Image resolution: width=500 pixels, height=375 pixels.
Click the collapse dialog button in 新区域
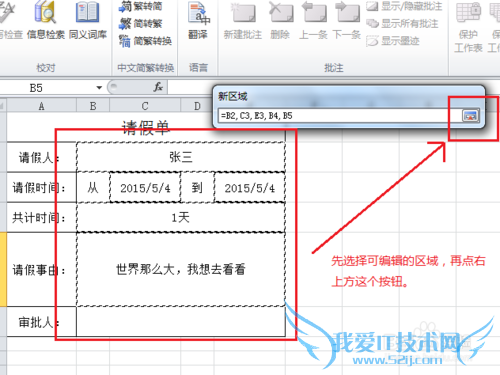[470, 116]
